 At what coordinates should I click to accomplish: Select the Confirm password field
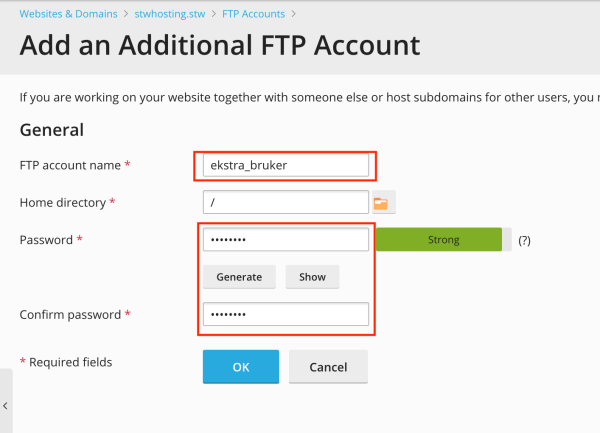(286, 314)
